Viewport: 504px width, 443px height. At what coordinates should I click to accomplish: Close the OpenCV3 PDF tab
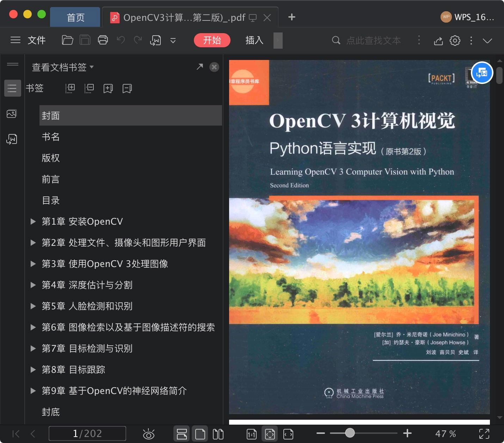click(x=268, y=18)
